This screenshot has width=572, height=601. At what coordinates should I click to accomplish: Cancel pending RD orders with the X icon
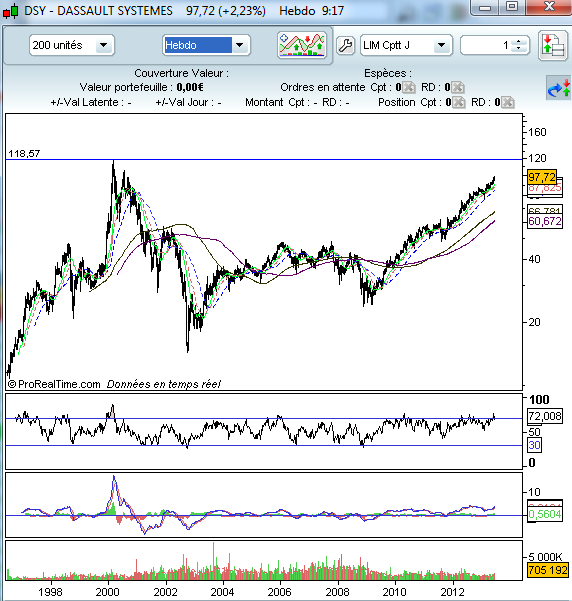tap(458, 87)
